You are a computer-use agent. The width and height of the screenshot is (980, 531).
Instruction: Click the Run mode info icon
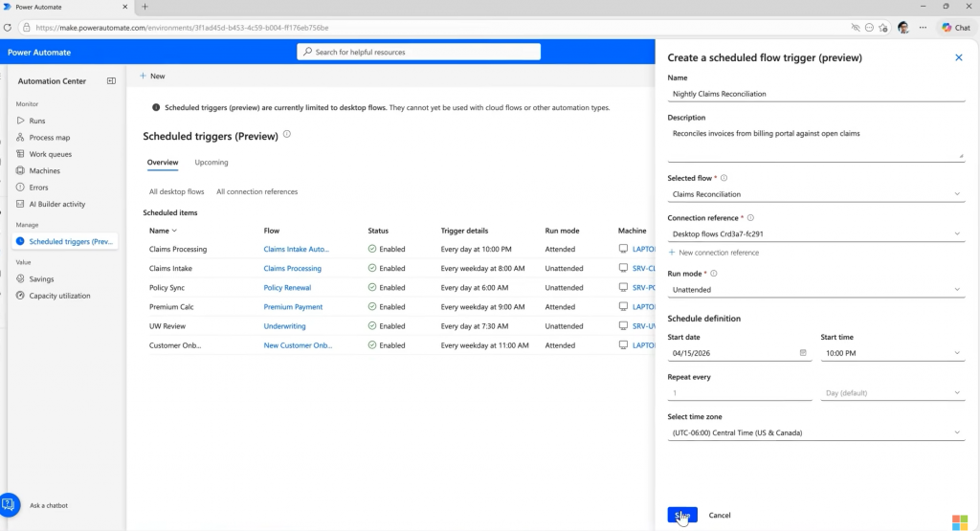[713, 274]
